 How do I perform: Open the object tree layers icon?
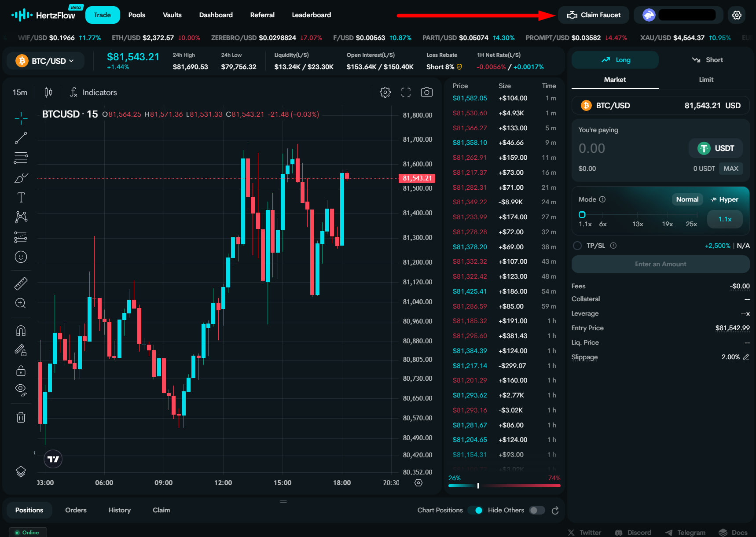[x=21, y=471]
